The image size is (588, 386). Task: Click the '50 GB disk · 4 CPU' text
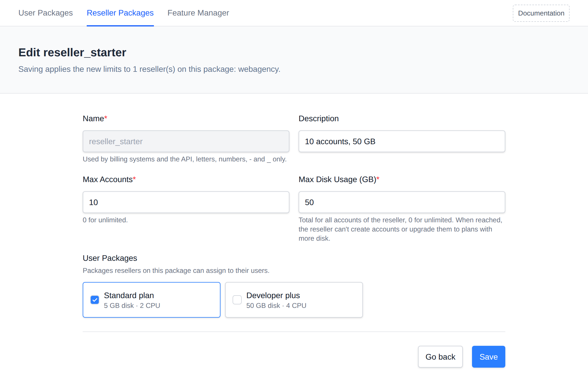(276, 306)
